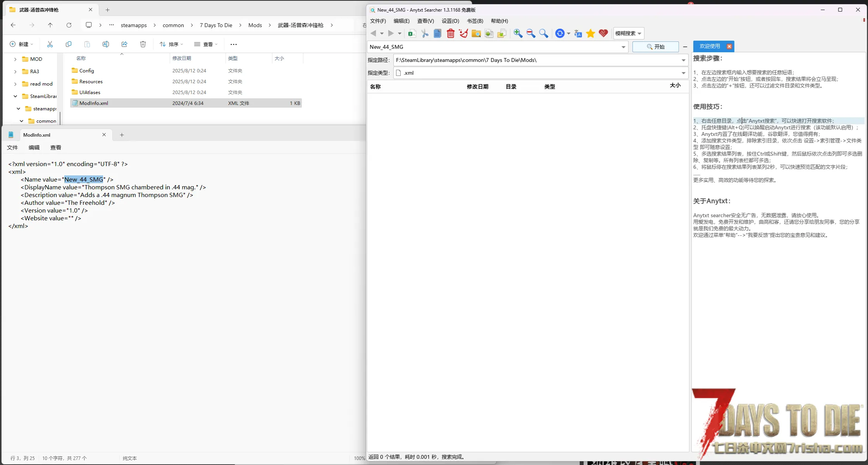Open the search keyword history dropdown
The image size is (868, 465).
pos(623,47)
